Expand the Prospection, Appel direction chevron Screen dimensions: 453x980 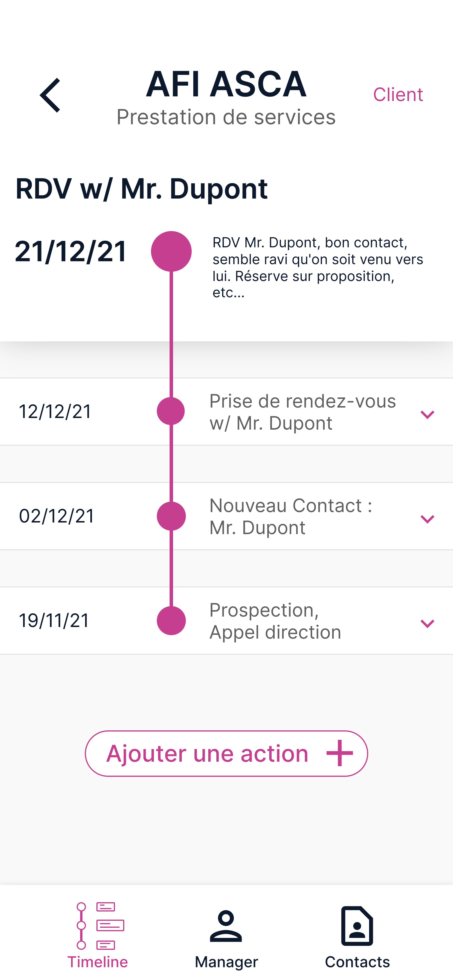coord(427,624)
